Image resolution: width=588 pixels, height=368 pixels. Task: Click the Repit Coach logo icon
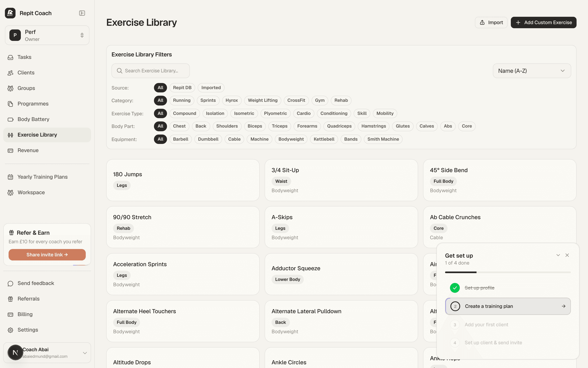click(x=10, y=13)
